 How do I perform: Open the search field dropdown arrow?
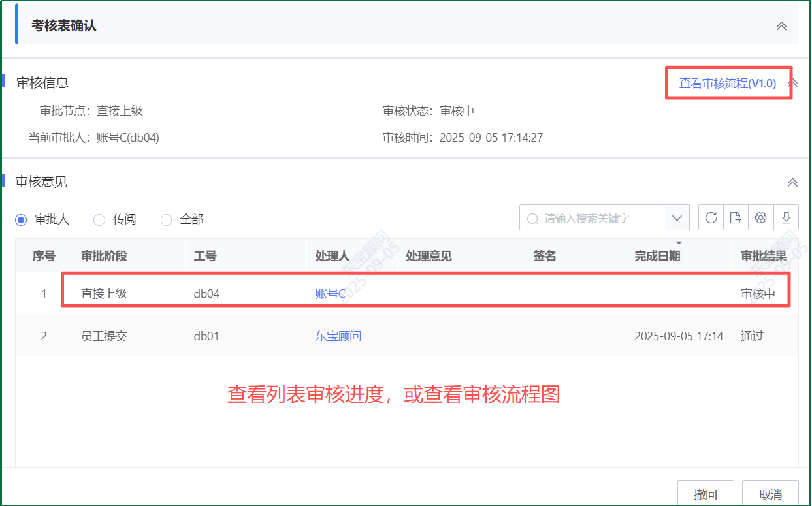(677, 218)
